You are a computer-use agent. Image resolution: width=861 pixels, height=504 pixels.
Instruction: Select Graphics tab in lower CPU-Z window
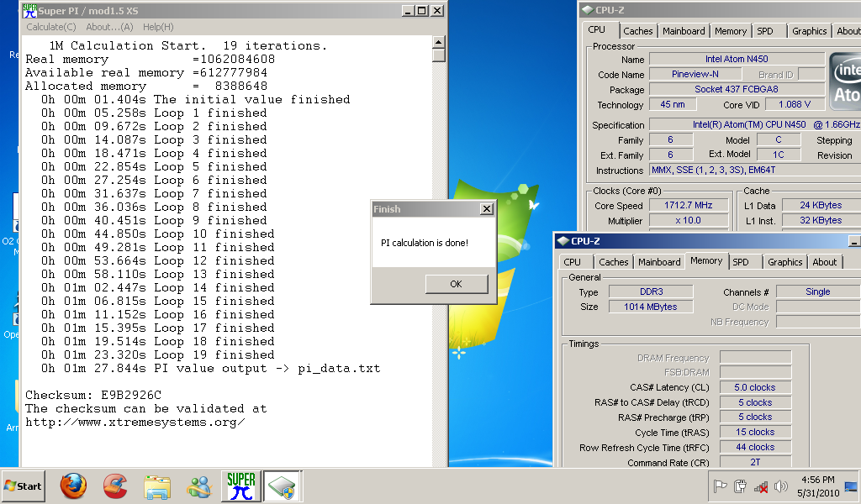[x=785, y=262]
